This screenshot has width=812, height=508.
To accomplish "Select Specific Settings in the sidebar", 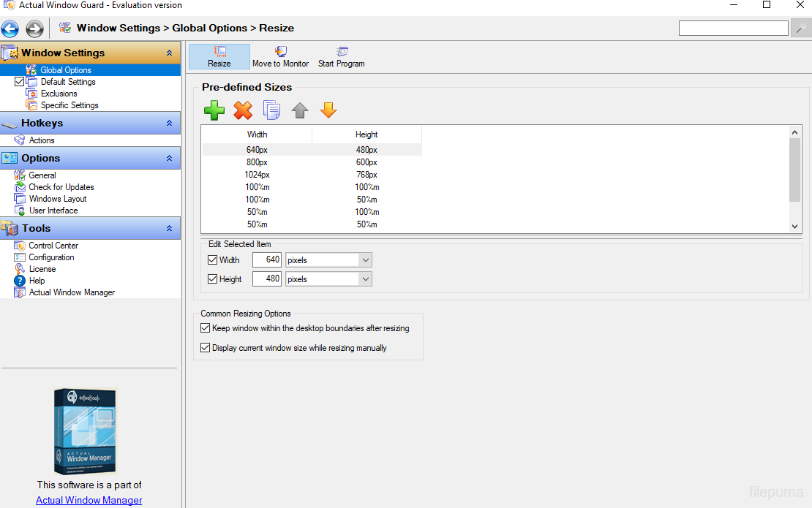I will (69, 105).
